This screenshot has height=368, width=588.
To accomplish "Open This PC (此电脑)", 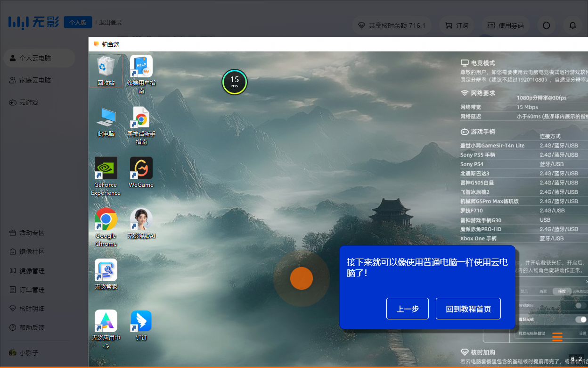I will pyautogui.click(x=106, y=118).
